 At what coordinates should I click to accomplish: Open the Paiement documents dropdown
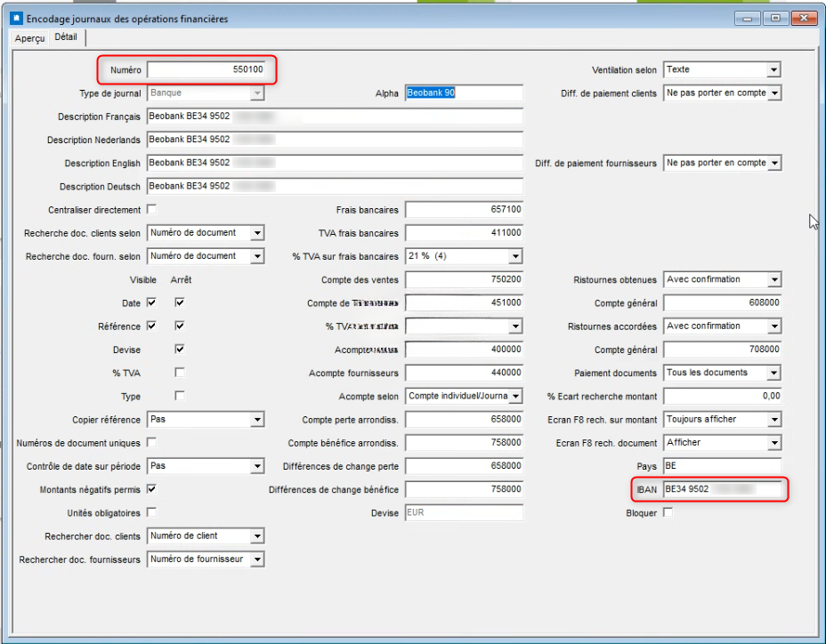click(x=773, y=373)
